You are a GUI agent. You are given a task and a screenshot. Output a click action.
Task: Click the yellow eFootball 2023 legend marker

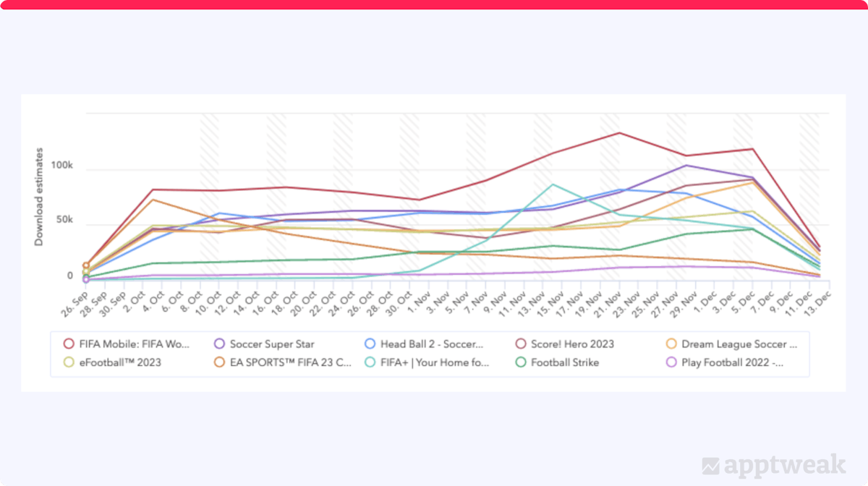tap(69, 362)
